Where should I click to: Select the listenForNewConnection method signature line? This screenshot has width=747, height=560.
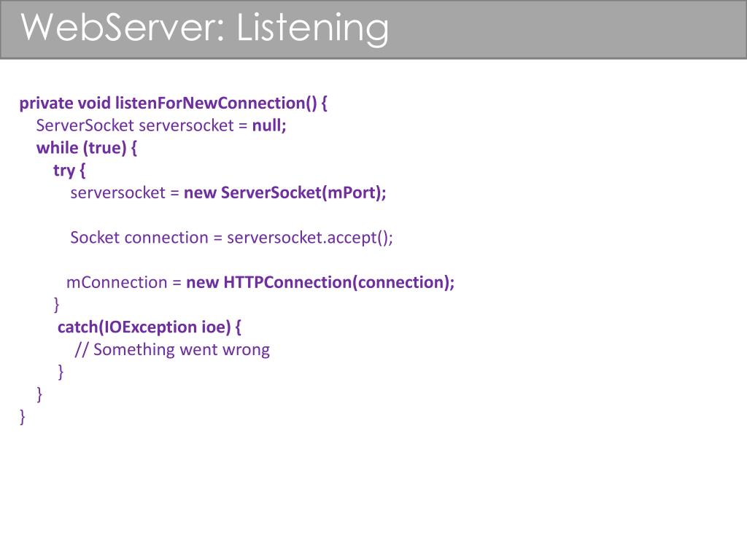point(174,104)
